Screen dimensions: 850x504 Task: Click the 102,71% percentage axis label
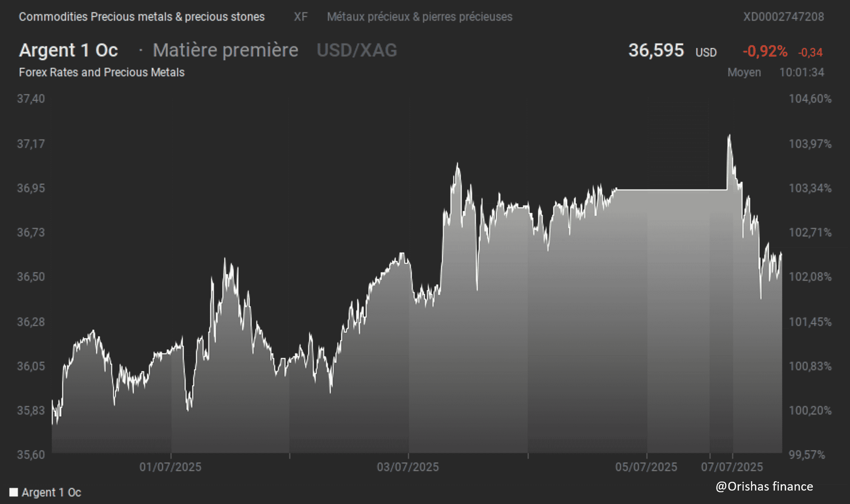pyautogui.click(x=810, y=233)
